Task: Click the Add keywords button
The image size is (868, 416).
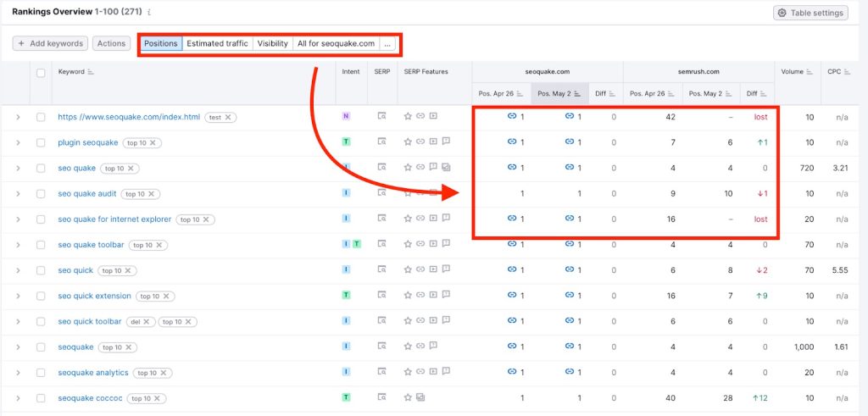Action: point(50,43)
